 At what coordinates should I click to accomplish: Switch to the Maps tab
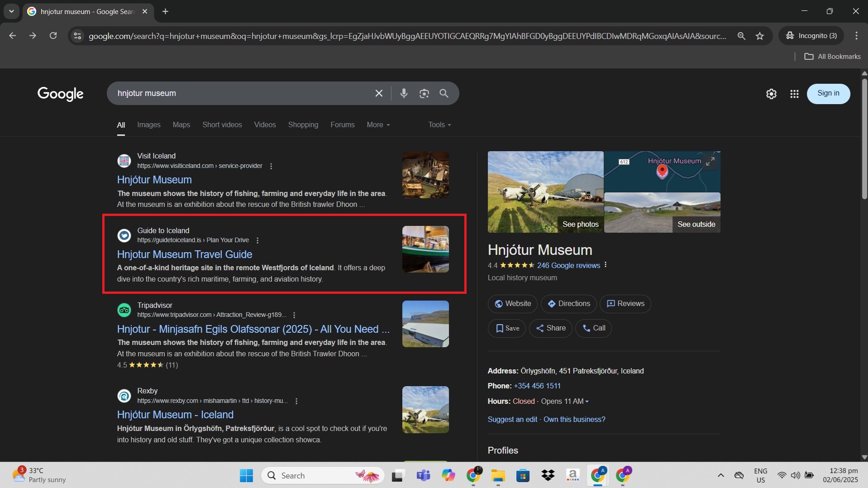tap(181, 124)
